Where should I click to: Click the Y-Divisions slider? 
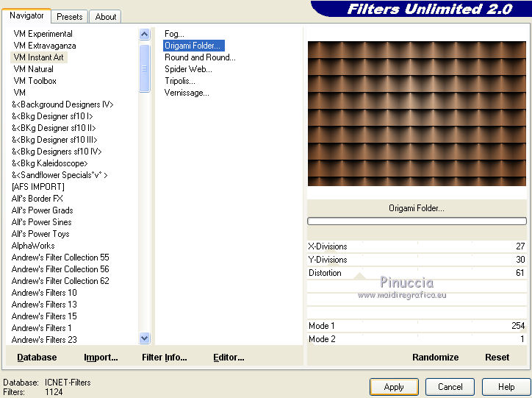pyautogui.click(x=417, y=260)
